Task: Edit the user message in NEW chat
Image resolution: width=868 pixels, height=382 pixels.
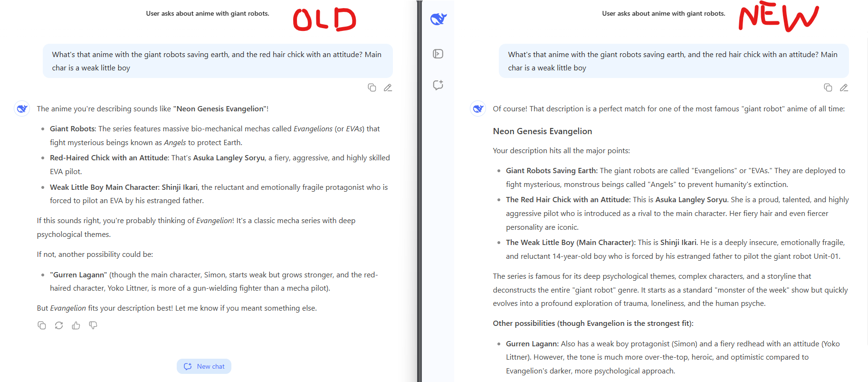Action: point(844,88)
